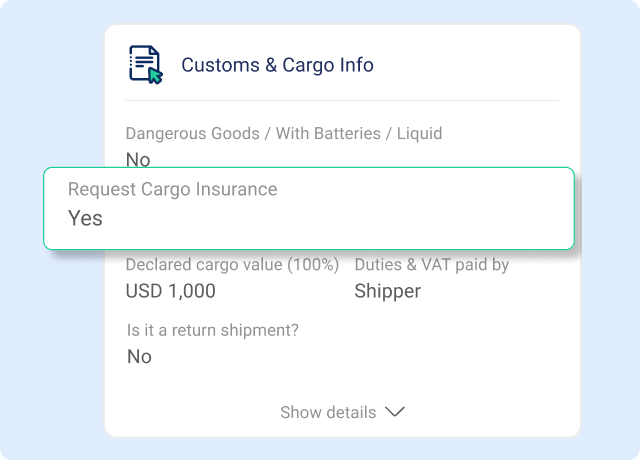
Task: Click the divider line below the heading
Action: pyautogui.click(x=342, y=101)
